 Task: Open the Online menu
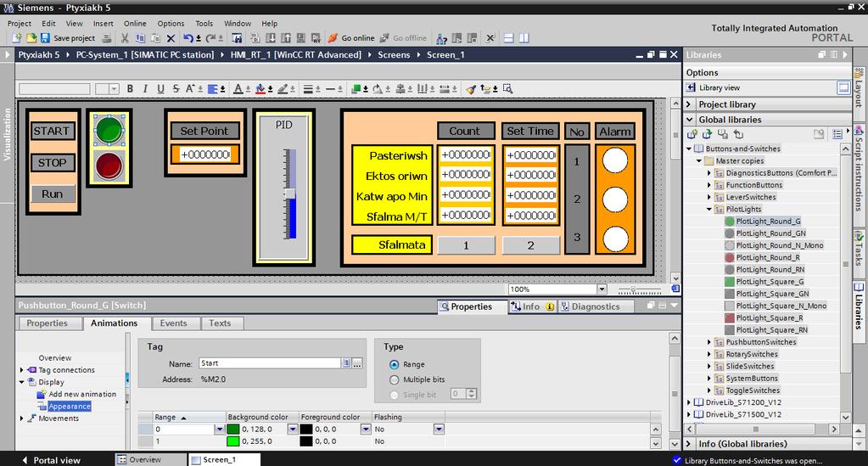(x=135, y=23)
